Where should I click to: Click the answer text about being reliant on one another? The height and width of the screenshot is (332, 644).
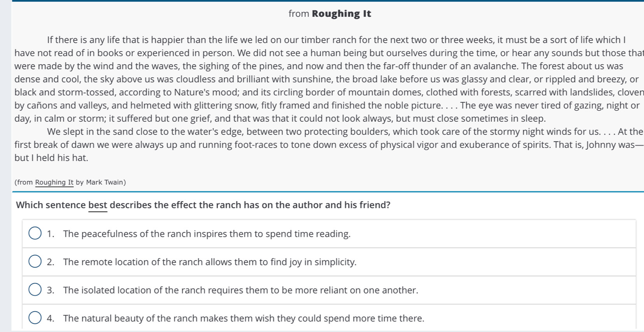(241, 290)
